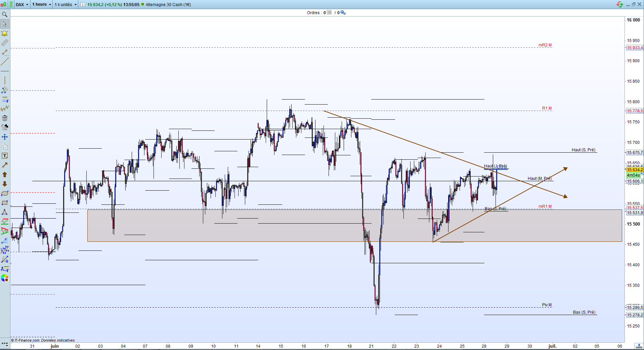Click the 15 778,5 R1 price tag
This screenshot has height=350, width=644.
click(x=635, y=111)
